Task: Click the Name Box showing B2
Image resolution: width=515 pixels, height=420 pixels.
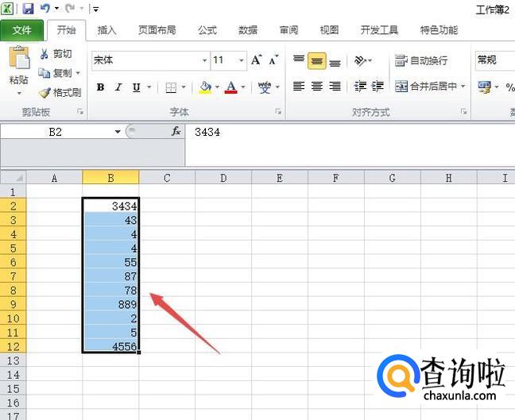Action: tap(56, 132)
